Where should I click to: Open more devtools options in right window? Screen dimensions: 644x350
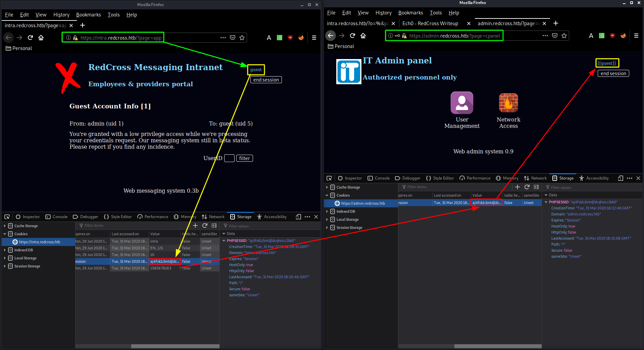[x=630, y=178]
